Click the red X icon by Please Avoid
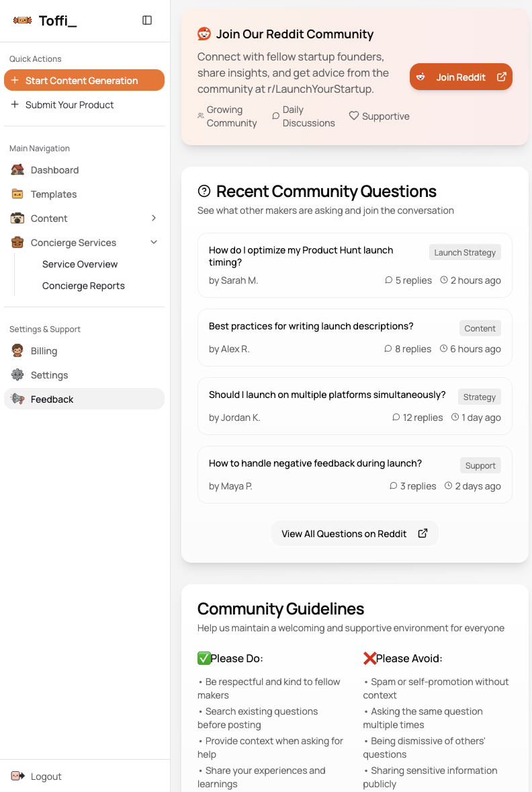532x792 pixels. (x=369, y=658)
